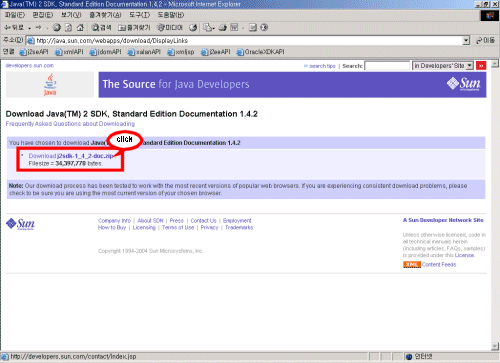Screen dimensions: 500x363
Task: Click the page icon in address bar
Action: (x=31, y=41)
